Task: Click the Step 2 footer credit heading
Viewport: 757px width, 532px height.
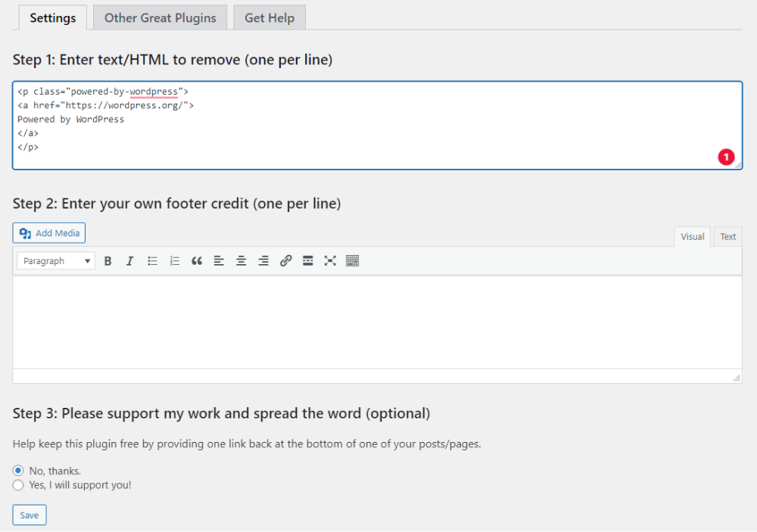Action: [x=176, y=204]
